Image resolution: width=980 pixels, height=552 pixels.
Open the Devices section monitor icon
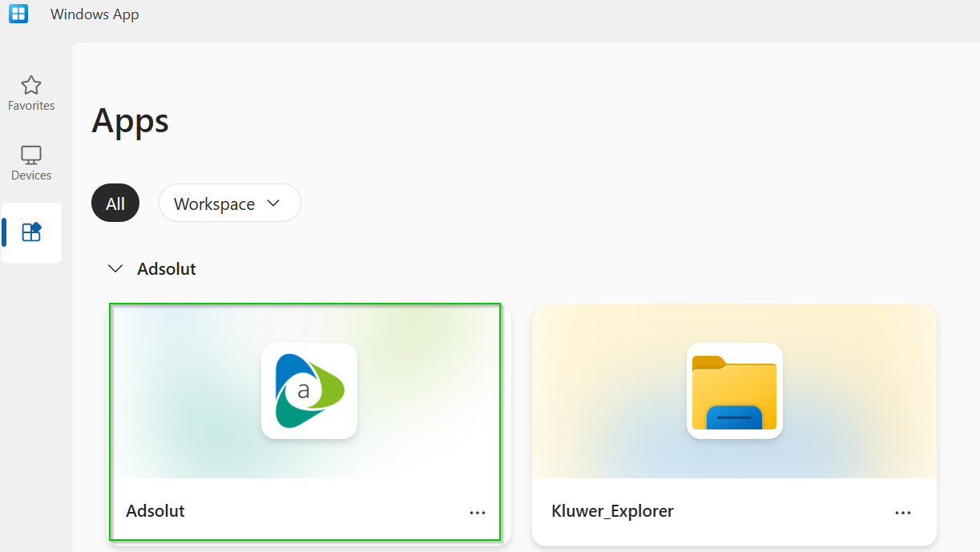pos(31,155)
